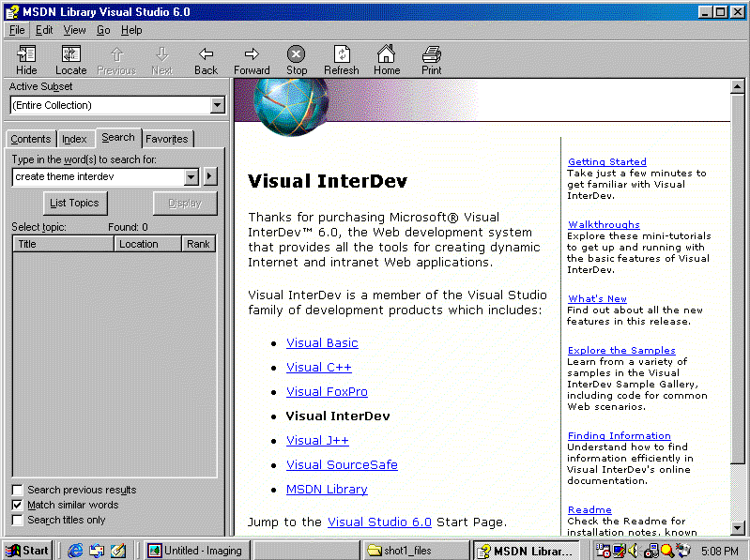This screenshot has height=560, width=750.
Task: Click the Display button
Action: [185, 203]
